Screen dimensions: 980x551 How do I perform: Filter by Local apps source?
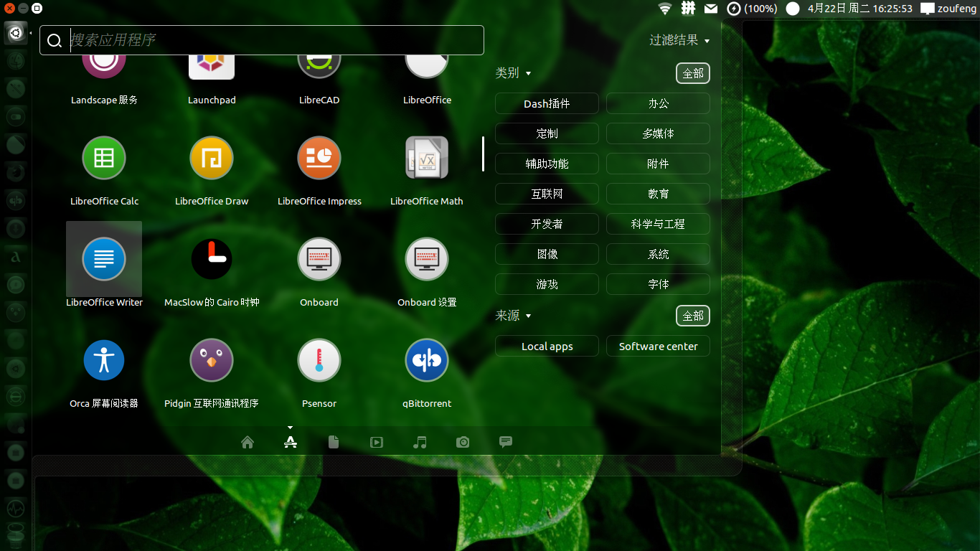pos(547,346)
